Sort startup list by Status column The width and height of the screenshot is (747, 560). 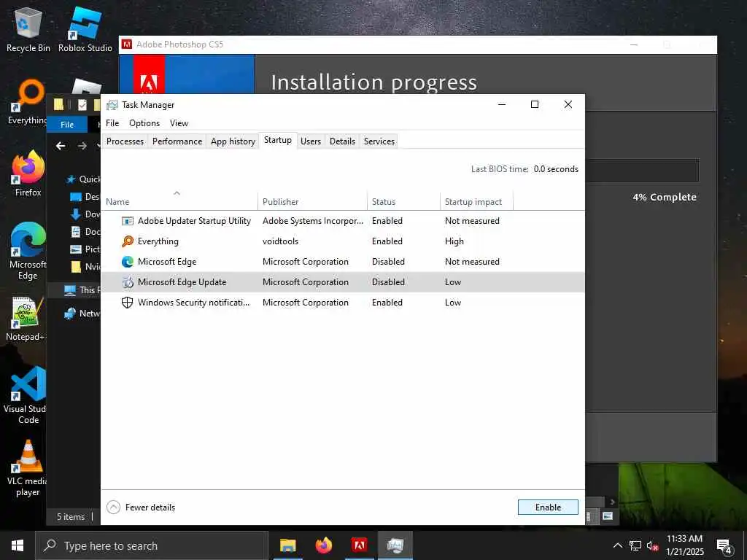[x=403, y=202]
